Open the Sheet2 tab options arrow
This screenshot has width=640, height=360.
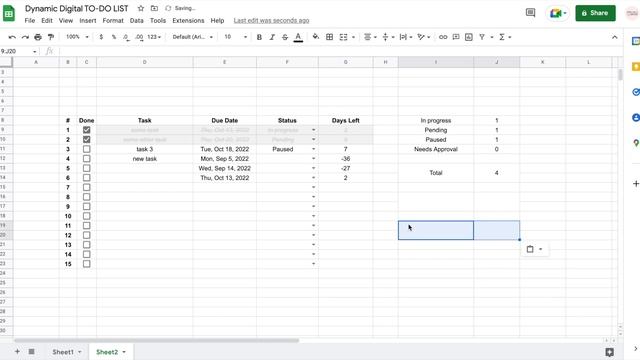point(124,352)
